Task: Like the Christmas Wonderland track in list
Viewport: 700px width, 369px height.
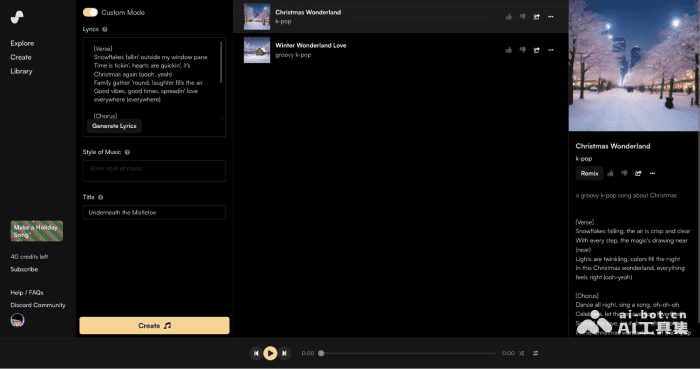Action: (x=508, y=17)
